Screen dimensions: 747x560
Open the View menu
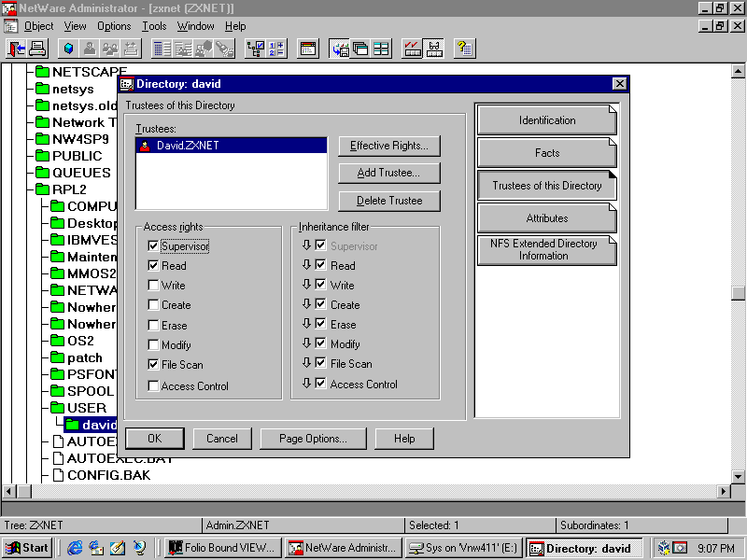76,26
